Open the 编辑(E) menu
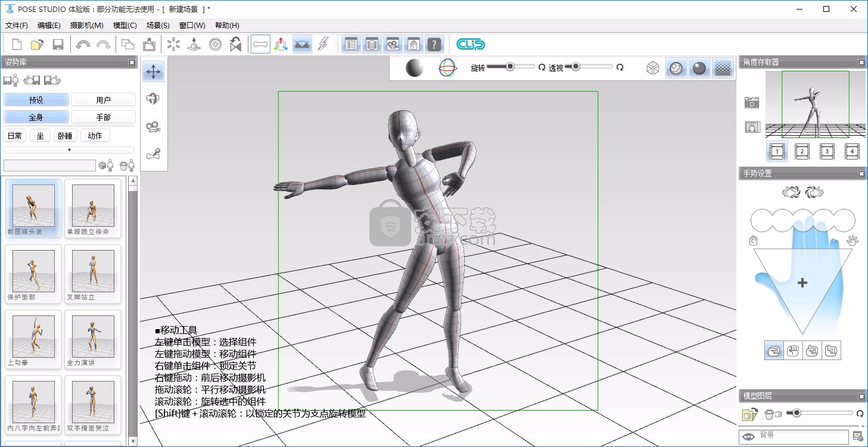The width and height of the screenshot is (868, 447). (x=49, y=26)
